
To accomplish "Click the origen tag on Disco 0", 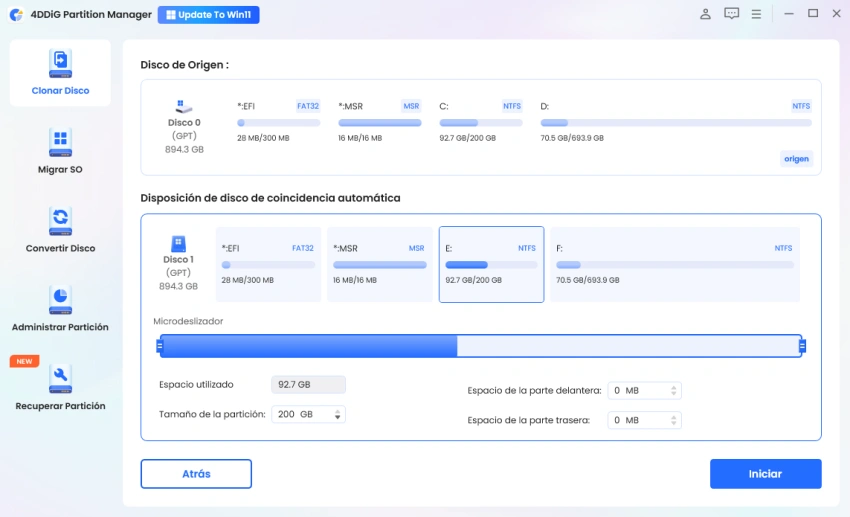I will pos(796,159).
